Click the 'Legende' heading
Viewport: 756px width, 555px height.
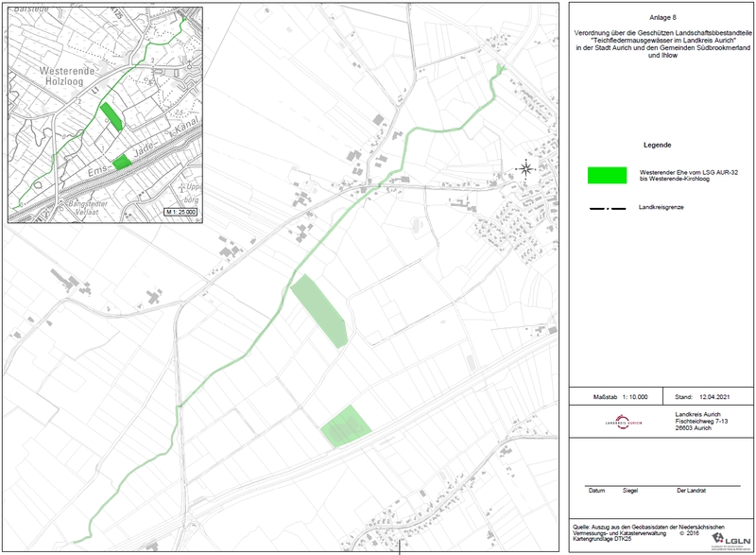[x=657, y=145]
